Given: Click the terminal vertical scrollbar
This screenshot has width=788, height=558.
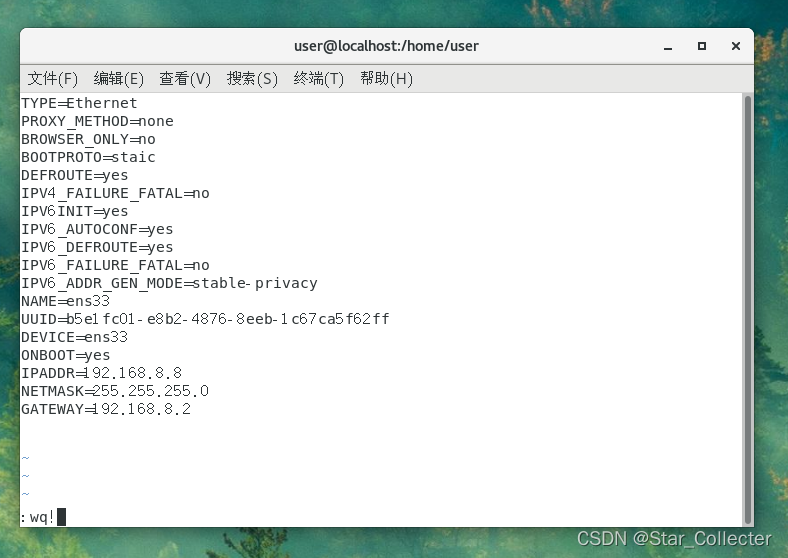Looking at the screenshot, I should (x=748, y=309).
